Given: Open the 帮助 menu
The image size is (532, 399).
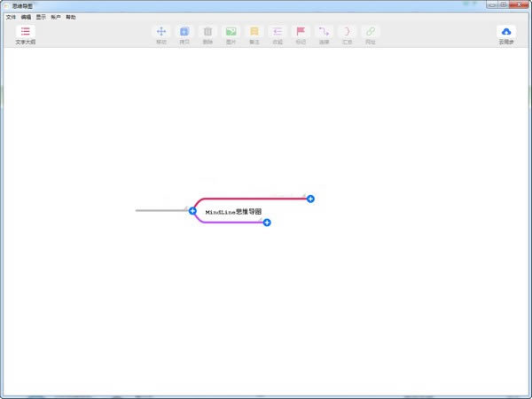Looking at the screenshot, I should (71, 17).
